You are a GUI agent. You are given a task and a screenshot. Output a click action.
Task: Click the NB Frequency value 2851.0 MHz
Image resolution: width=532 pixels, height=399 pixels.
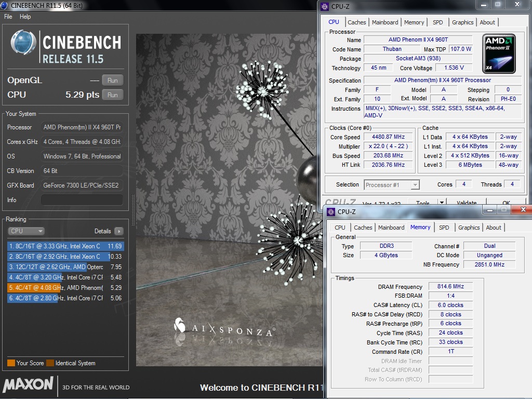(x=489, y=264)
